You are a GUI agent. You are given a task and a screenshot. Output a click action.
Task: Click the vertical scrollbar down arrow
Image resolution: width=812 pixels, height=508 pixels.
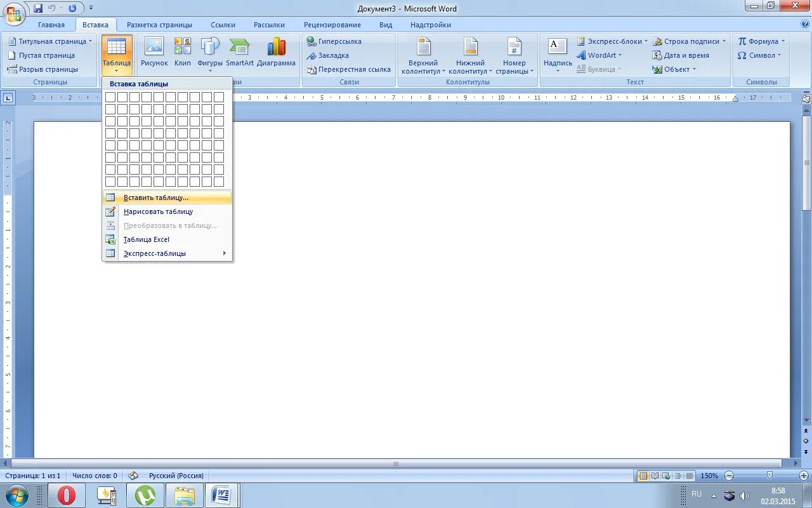[806, 420]
